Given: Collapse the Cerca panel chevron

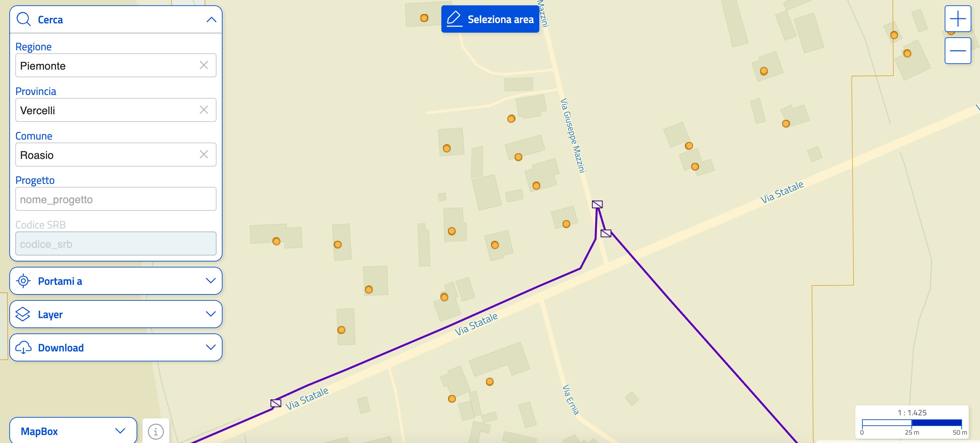Looking at the screenshot, I should click(x=211, y=19).
